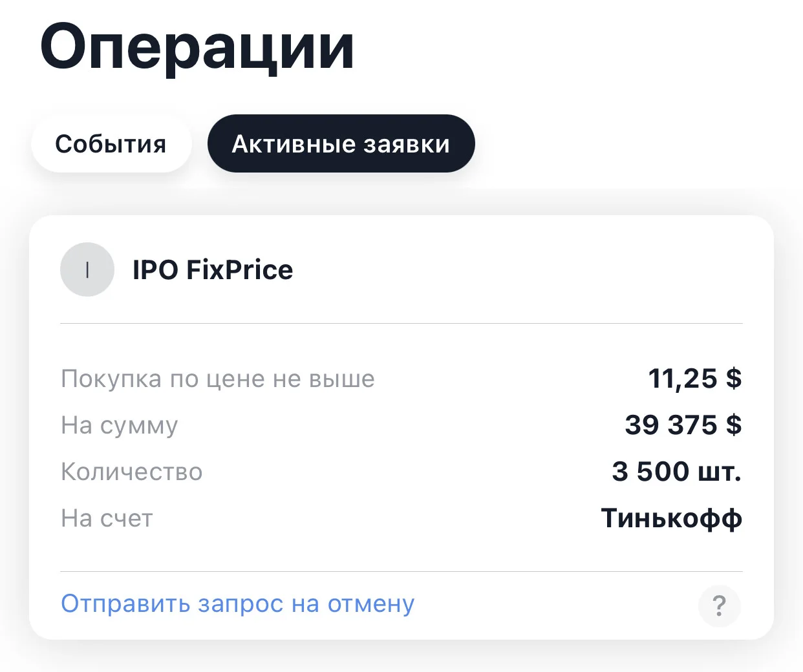The width and height of the screenshot is (803, 672).
Task: Click the 39 375 total amount value
Action: pyautogui.click(x=671, y=425)
